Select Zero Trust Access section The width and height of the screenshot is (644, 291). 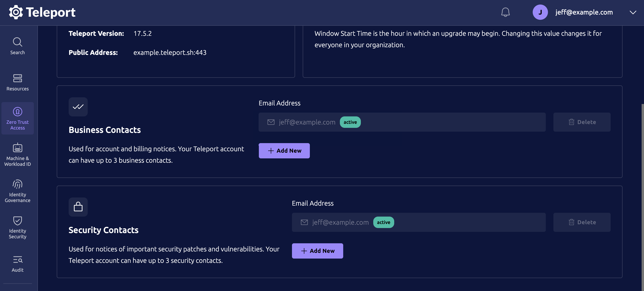point(17,118)
